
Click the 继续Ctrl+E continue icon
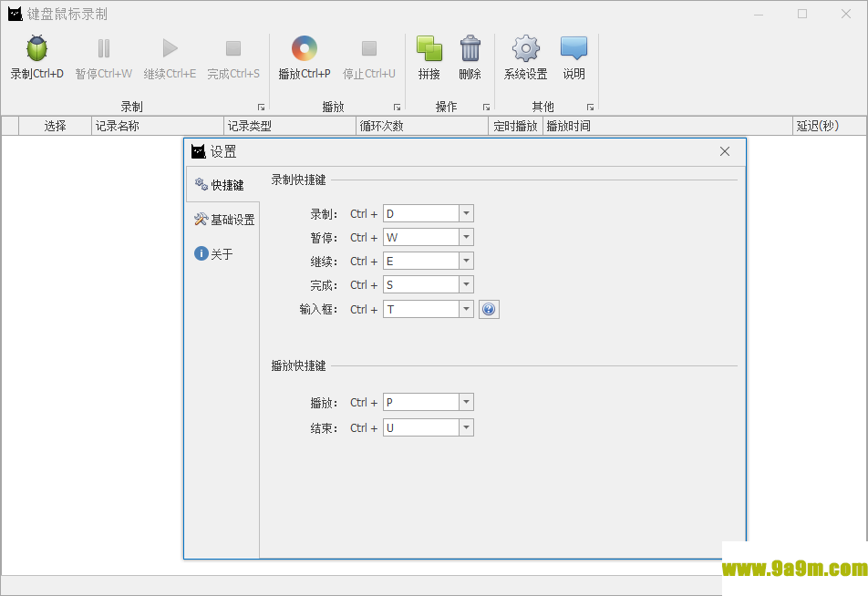170,48
